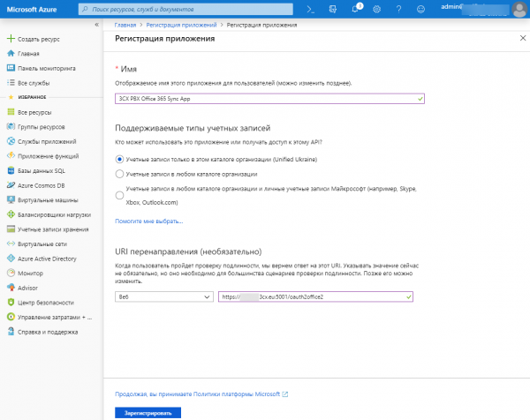Image resolution: width=530 pixels, height=420 pixels.
Task: Click the 'Помогите мне выбрать...' link
Action: (x=148, y=221)
